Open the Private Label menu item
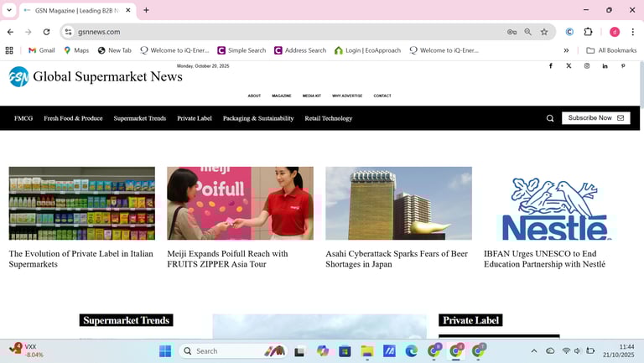This screenshot has width=644, height=363. point(195,118)
